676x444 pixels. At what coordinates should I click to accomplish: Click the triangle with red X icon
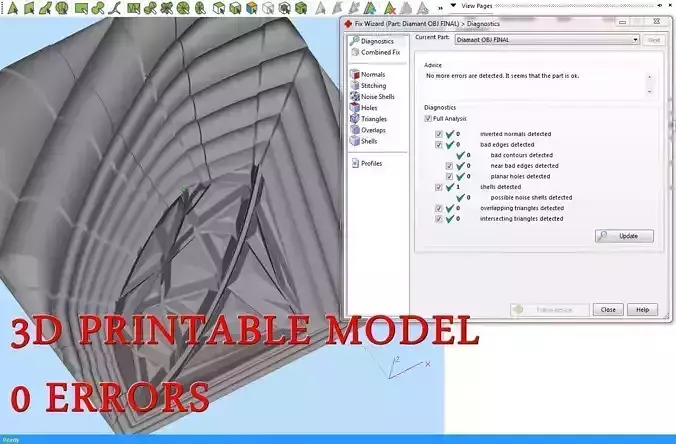point(390,8)
